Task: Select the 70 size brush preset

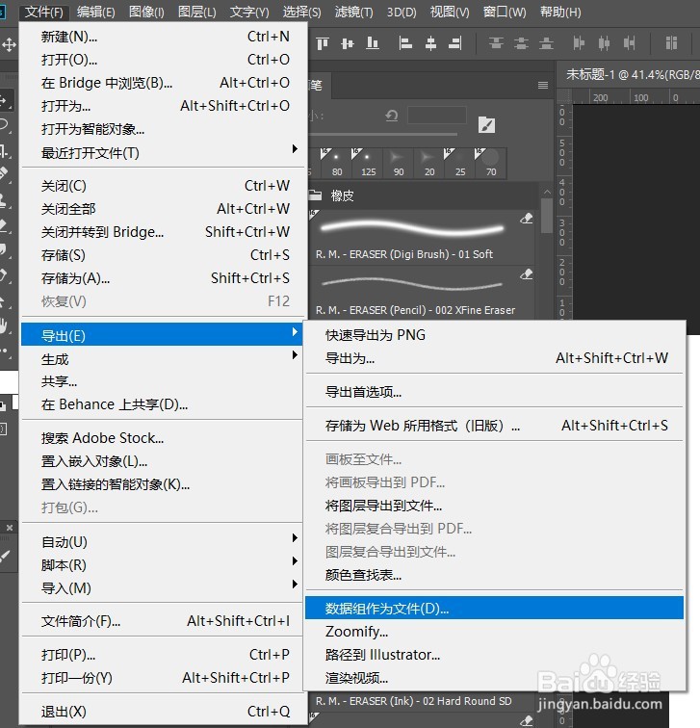Action: click(x=491, y=163)
